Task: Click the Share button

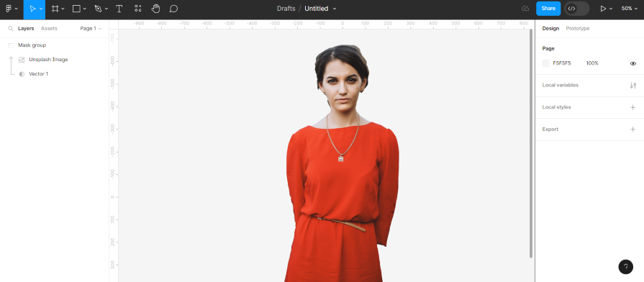Action: (x=548, y=9)
